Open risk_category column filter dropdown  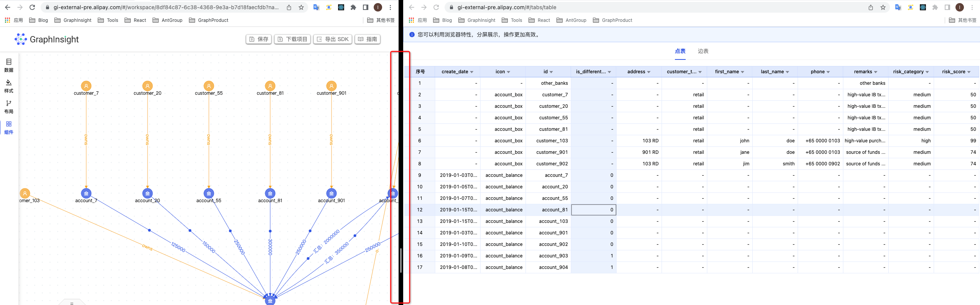coord(927,72)
